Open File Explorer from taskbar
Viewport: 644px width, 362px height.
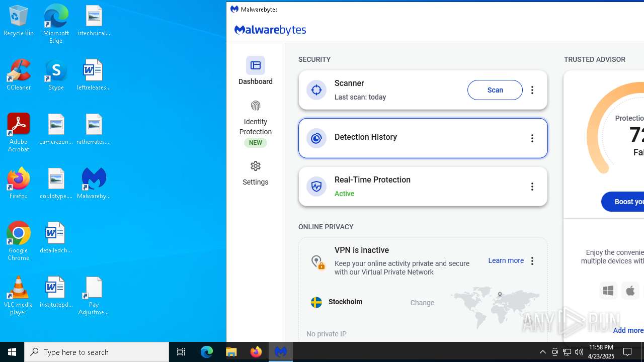(231, 352)
